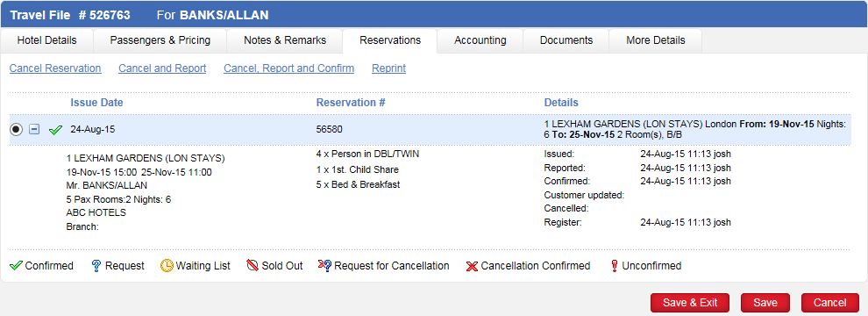Click the Reprint link
This screenshot has height=316, width=868.
[388, 68]
